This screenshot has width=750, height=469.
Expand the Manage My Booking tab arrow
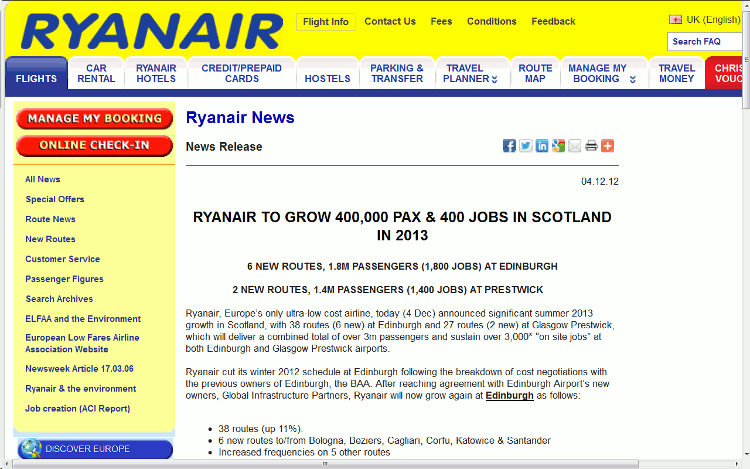tap(633, 79)
